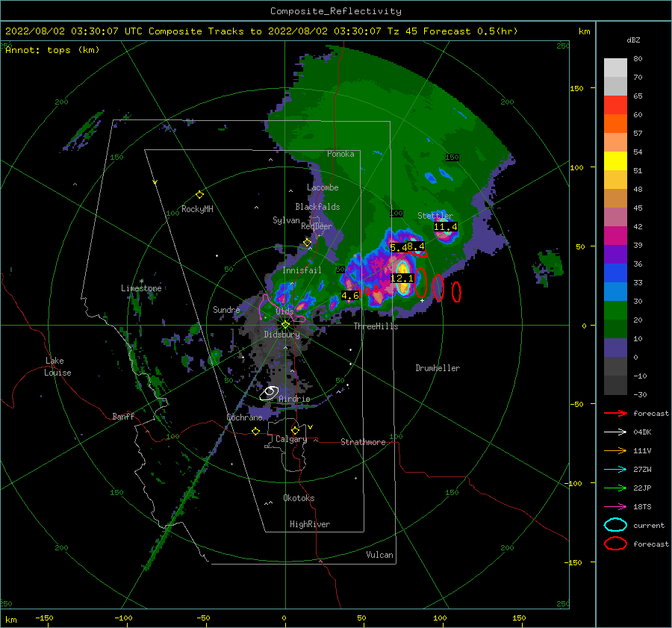Select the Okotoks town label
Viewport: 672px width, 628px height.
[299, 498]
